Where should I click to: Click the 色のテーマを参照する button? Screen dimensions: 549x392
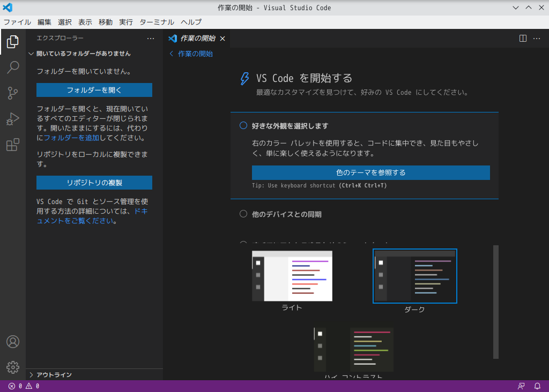pos(370,172)
